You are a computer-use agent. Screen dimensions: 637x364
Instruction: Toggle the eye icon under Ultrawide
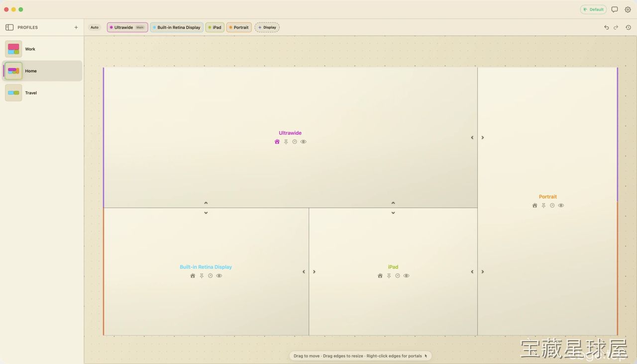pyautogui.click(x=304, y=142)
